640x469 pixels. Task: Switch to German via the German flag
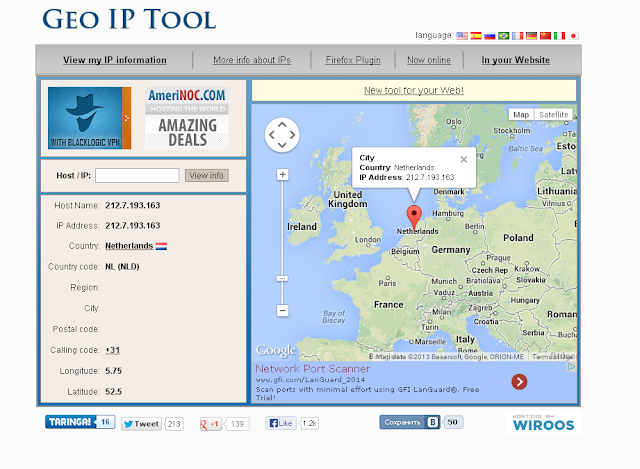[x=531, y=36]
